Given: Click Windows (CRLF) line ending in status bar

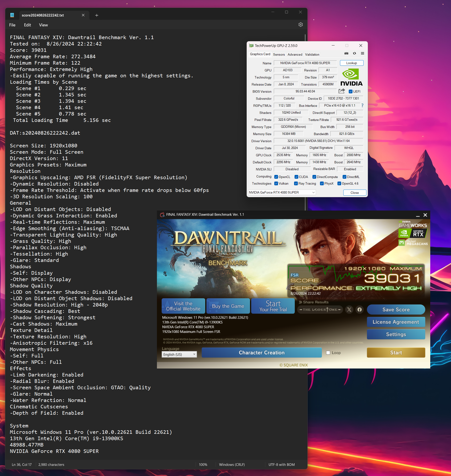Looking at the screenshot, I should click(x=232, y=464).
